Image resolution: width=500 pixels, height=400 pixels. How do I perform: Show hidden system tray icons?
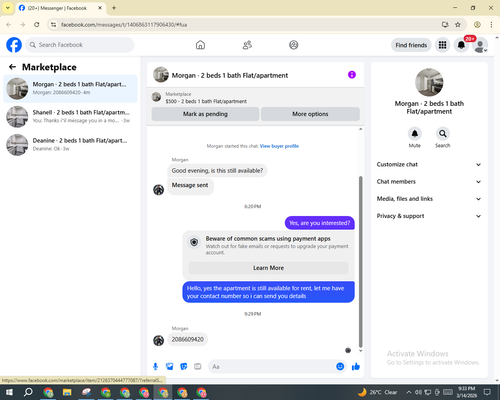(x=409, y=392)
